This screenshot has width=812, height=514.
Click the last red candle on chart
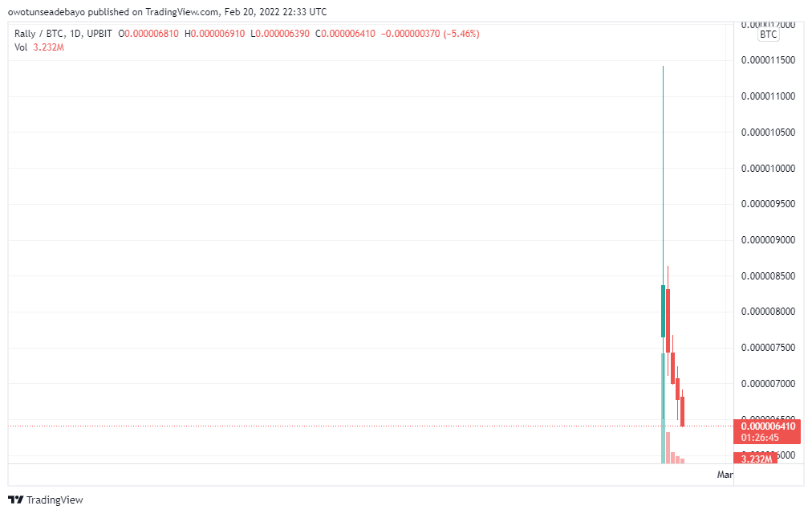click(683, 410)
